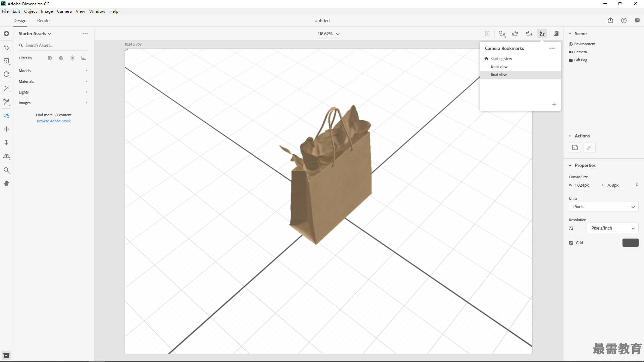Screen dimensions: 644x362
Task: Toggle the content panel icon at bottom left
Action: click(x=6, y=355)
